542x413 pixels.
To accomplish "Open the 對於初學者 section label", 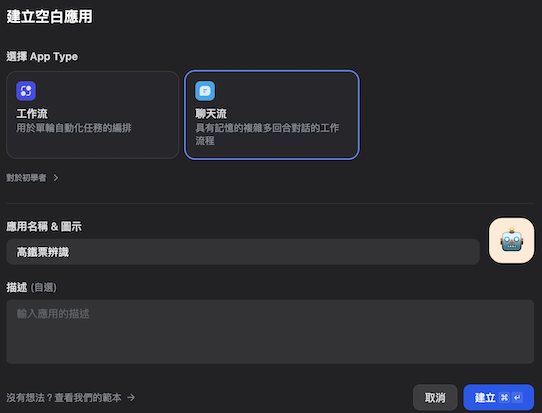I will (26, 178).
